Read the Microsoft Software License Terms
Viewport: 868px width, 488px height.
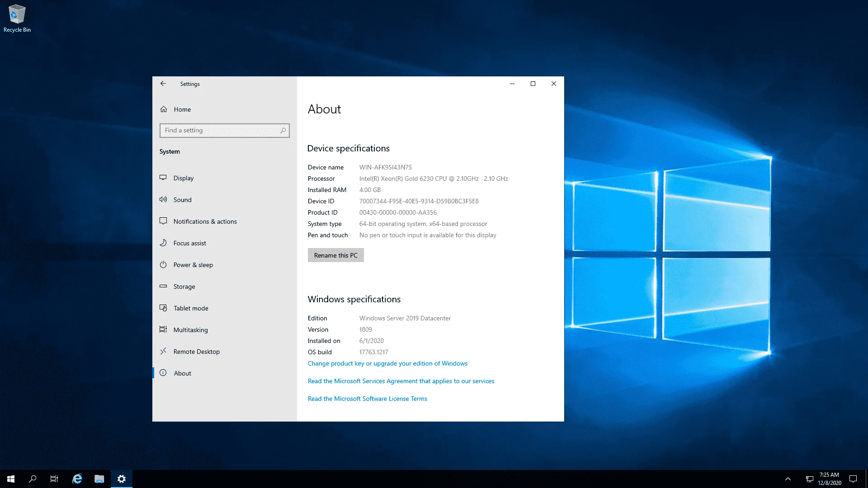(x=367, y=399)
